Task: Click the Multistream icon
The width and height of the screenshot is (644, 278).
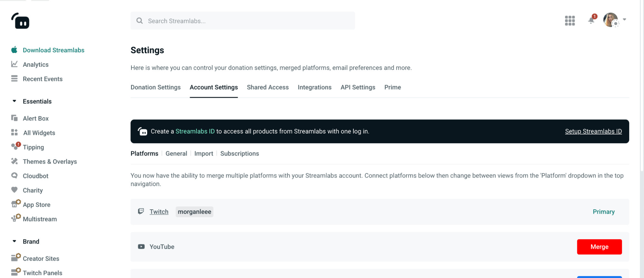Action: [16, 218]
